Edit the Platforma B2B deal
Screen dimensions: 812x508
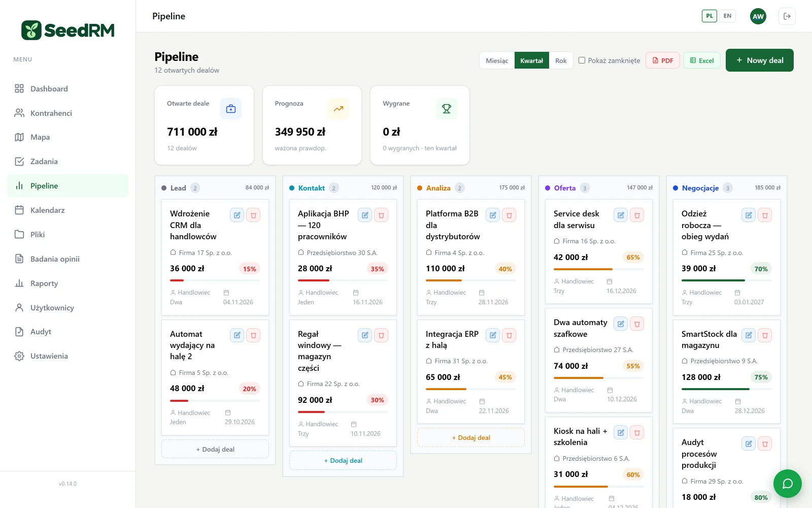pos(493,215)
